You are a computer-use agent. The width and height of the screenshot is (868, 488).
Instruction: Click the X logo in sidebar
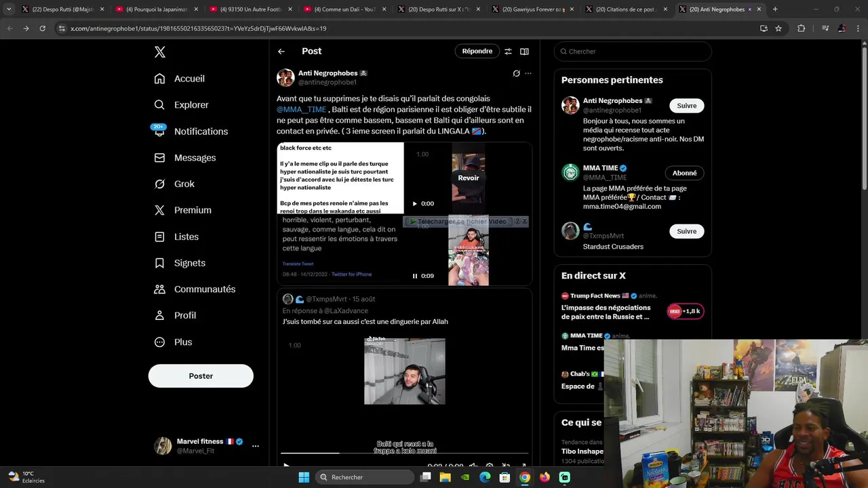(x=159, y=52)
